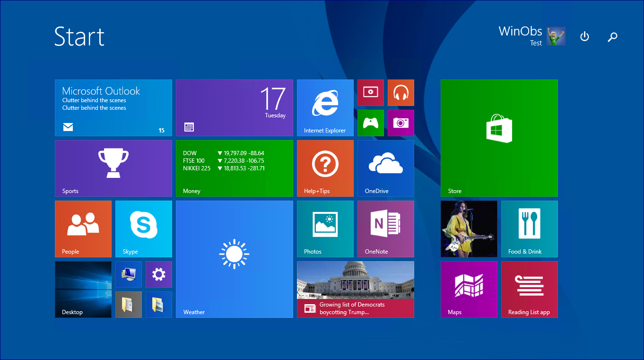Open OneDrive cloud tile

(385, 168)
